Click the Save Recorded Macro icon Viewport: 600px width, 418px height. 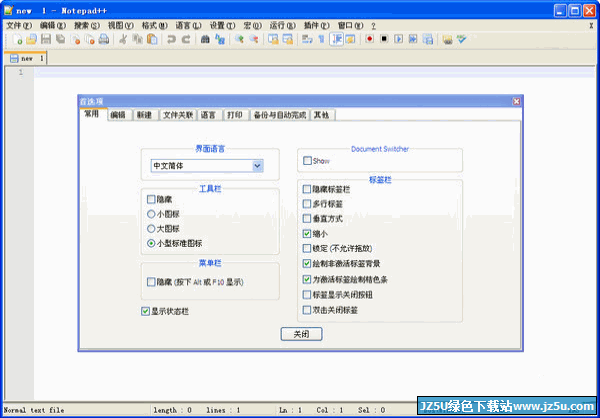(x=427, y=39)
